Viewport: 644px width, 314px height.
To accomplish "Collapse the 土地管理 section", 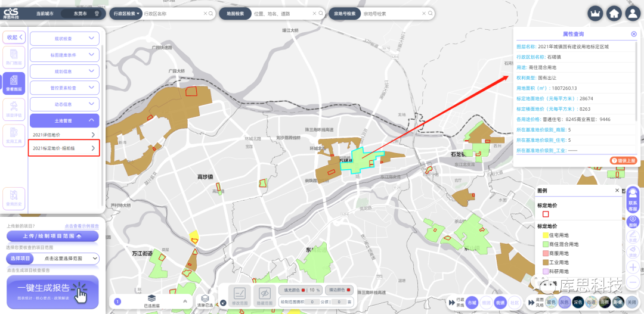I will click(64, 121).
